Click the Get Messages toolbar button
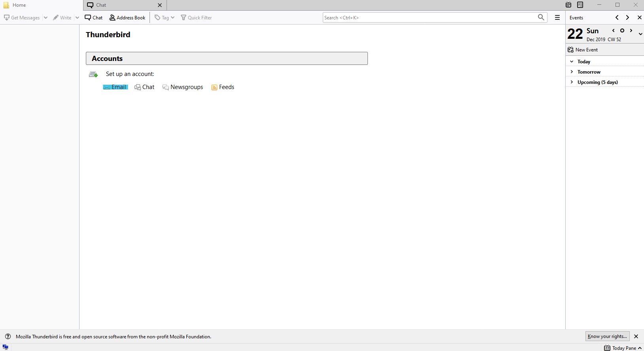This screenshot has width=644, height=351. 22,17
